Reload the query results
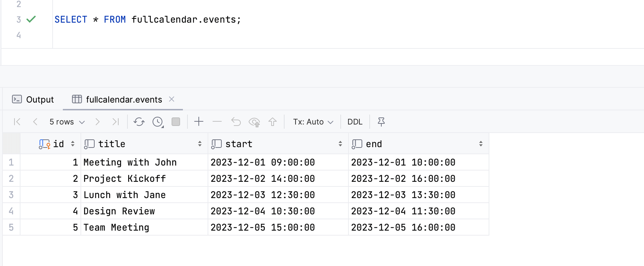This screenshot has height=266, width=644. click(x=139, y=122)
